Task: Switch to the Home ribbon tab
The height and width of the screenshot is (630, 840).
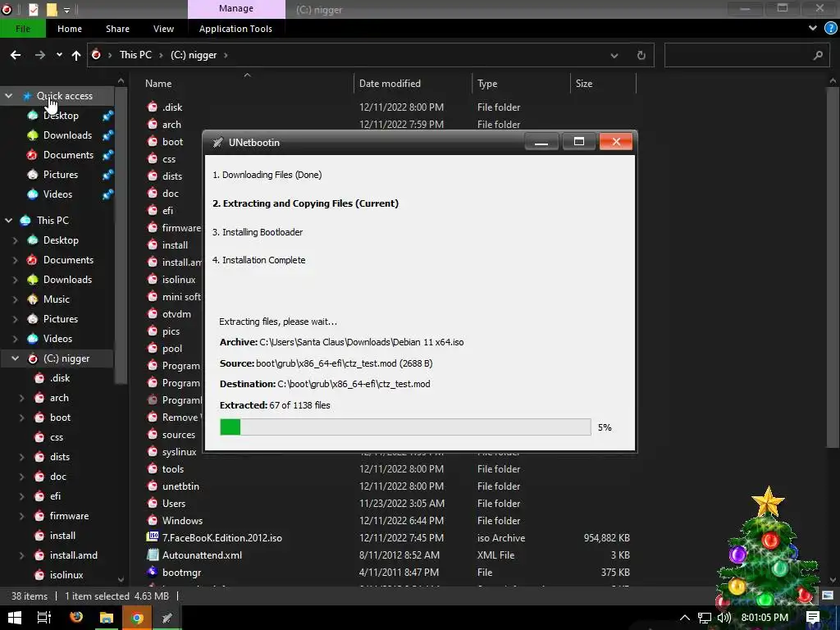Action: (x=70, y=29)
